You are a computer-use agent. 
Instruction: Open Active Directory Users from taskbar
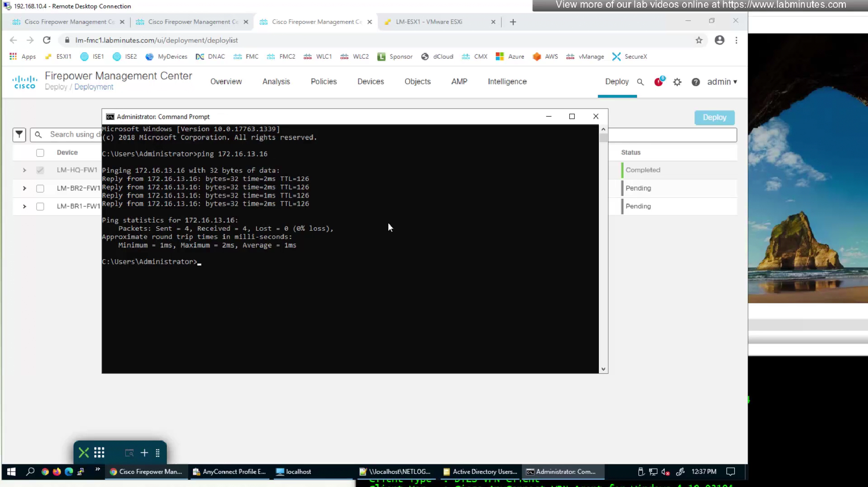click(480, 472)
